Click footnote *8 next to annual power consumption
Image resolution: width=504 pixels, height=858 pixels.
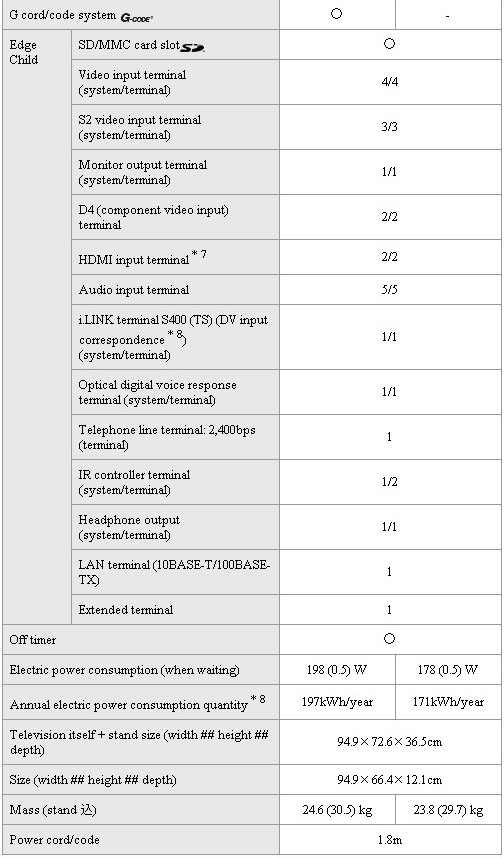point(258,699)
